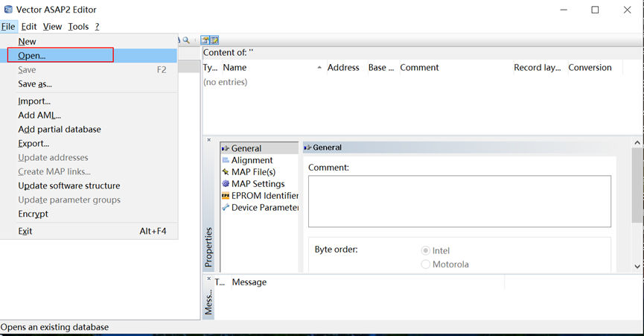Open the Tools menu
The image size is (644, 336).
(x=78, y=27)
